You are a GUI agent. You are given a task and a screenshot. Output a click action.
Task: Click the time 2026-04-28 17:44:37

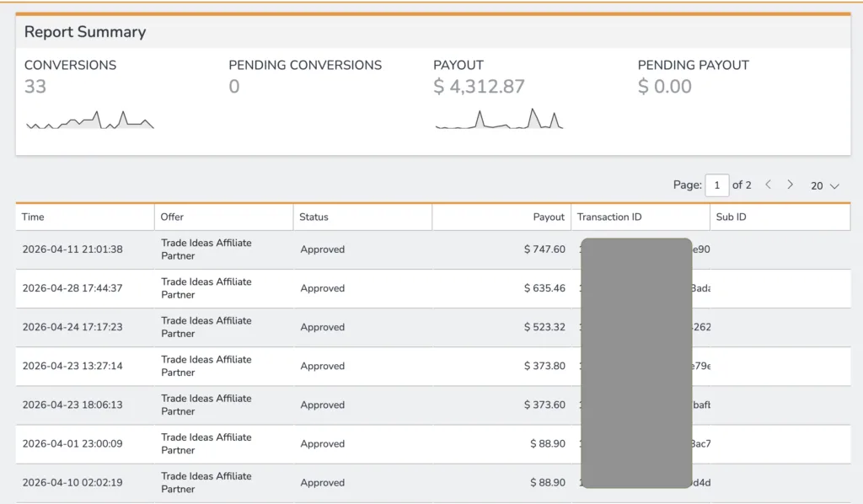(x=72, y=287)
